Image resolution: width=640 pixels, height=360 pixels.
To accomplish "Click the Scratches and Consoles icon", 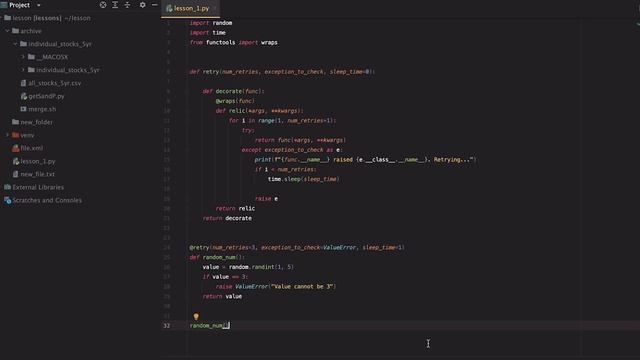I will point(7,200).
